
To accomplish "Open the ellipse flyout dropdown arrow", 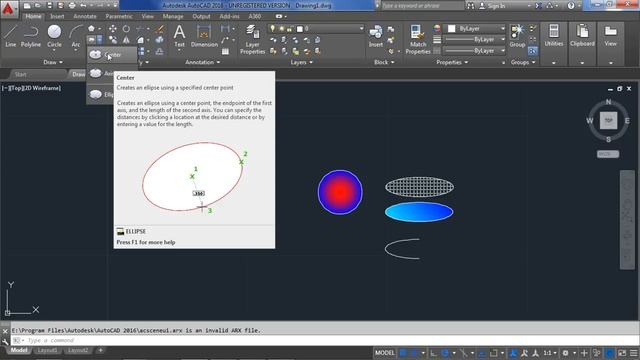I will 100,40.
